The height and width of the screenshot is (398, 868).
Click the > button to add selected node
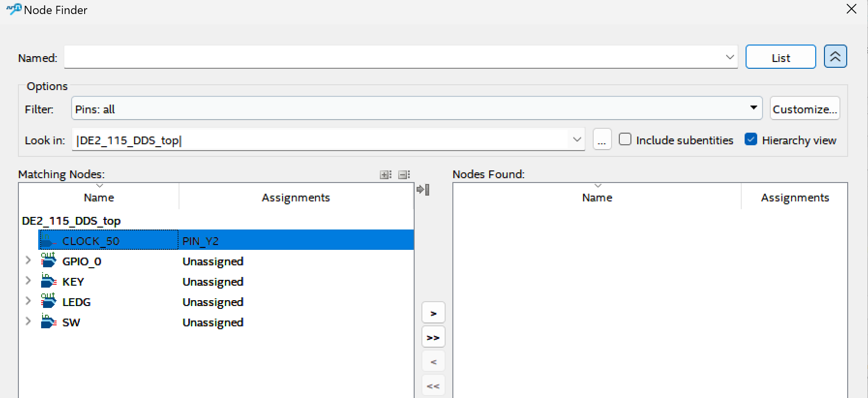click(x=433, y=313)
